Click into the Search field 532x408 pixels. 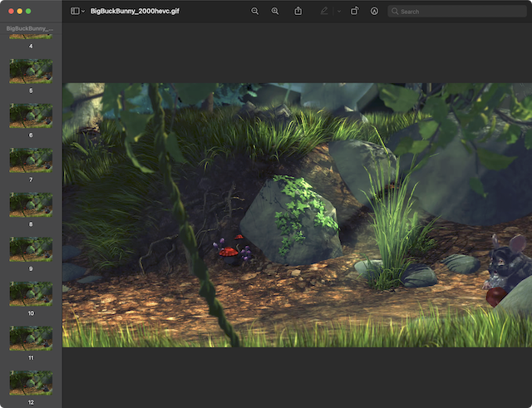click(x=457, y=11)
